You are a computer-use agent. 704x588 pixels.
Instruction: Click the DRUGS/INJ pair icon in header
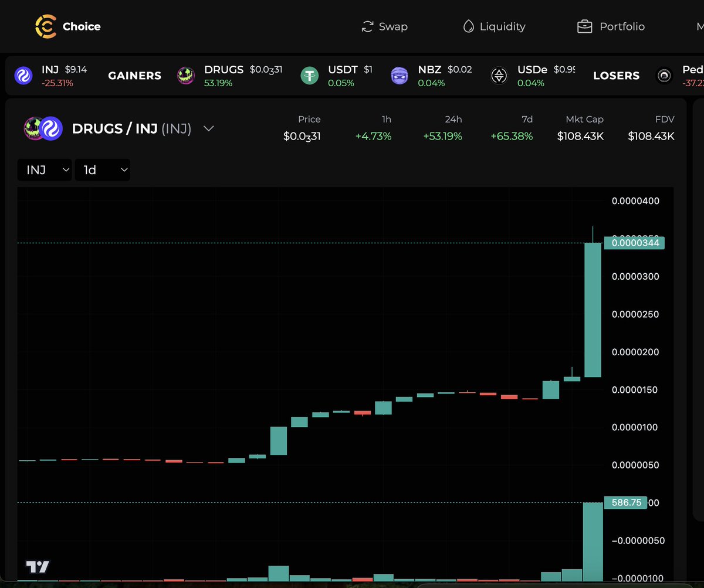(43, 128)
